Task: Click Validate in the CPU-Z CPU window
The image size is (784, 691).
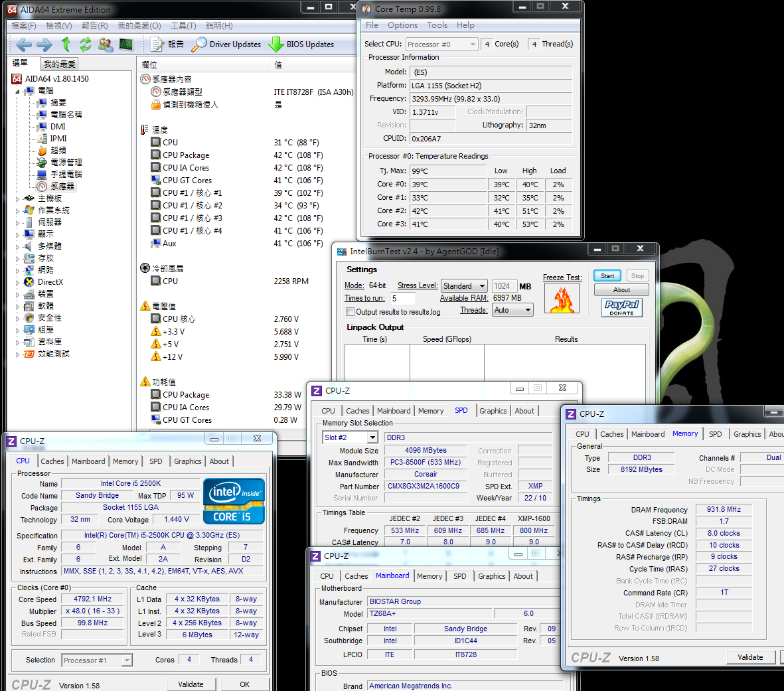Action: pyautogui.click(x=191, y=684)
